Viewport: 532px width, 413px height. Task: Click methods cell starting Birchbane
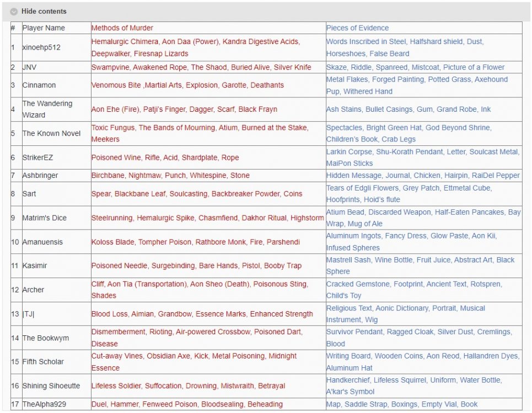pyautogui.click(x=208, y=175)
